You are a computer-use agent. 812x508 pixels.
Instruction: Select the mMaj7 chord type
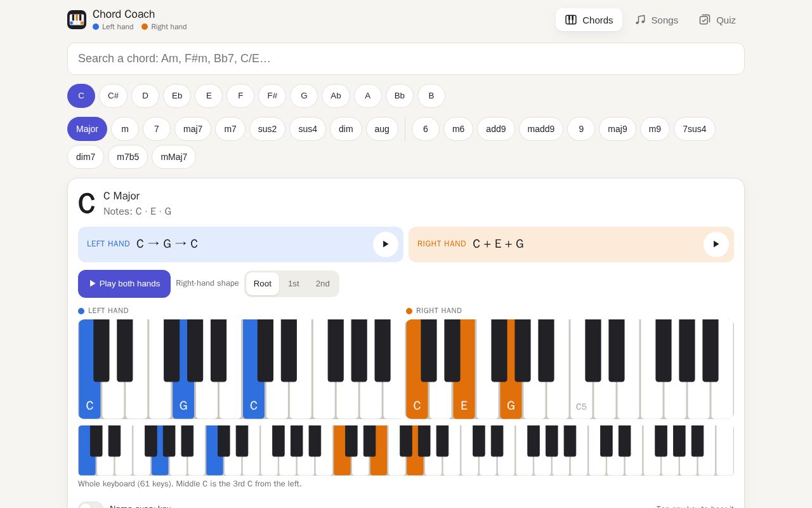174,157
